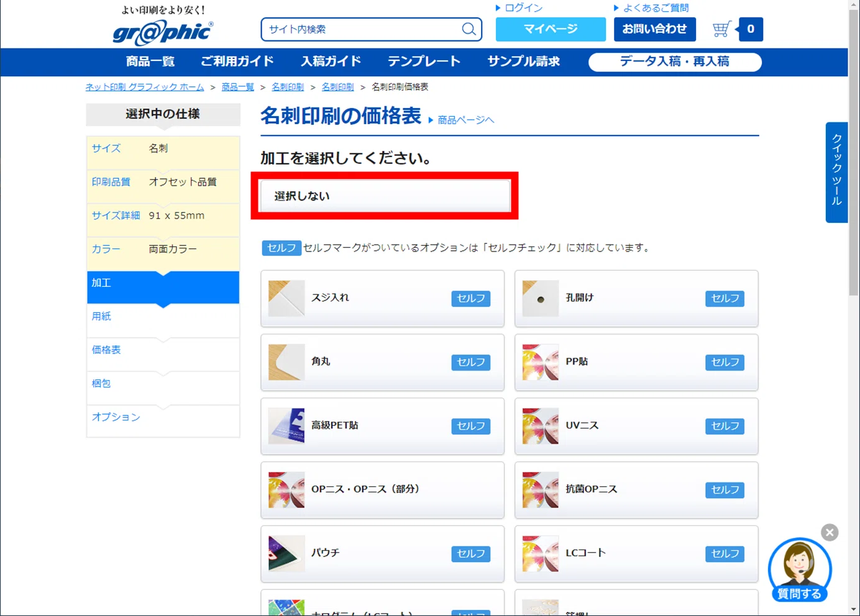Screen dimensions: 860x616
Task: Select the 梱包 step in sidebar
Action: (x=163, y=387)
